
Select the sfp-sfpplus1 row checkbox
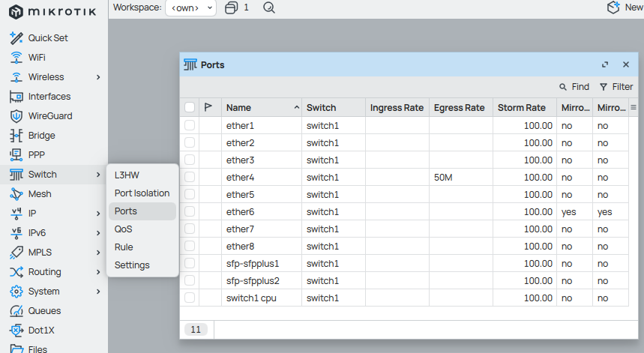pos(190,264)
